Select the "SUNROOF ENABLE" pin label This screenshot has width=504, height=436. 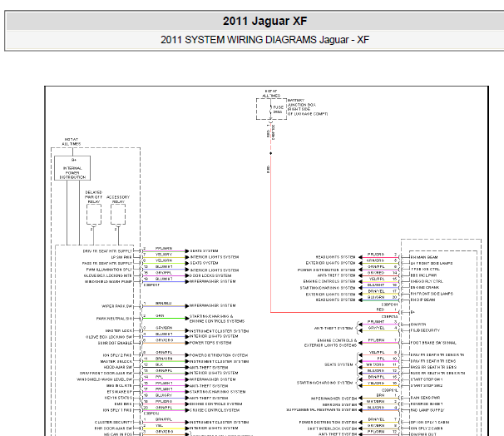[115, 343]
